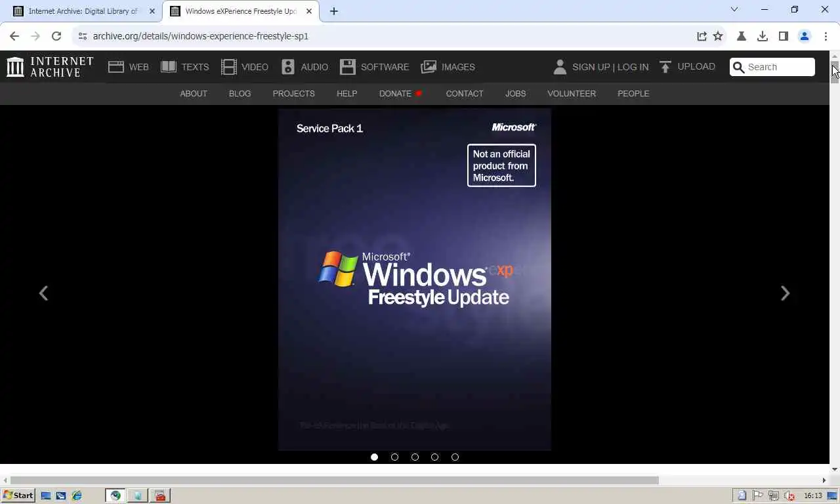The width and height of the screenshot is (840, 504).
Task: Show next carousel image arrow
Action: tap(785, 293)
